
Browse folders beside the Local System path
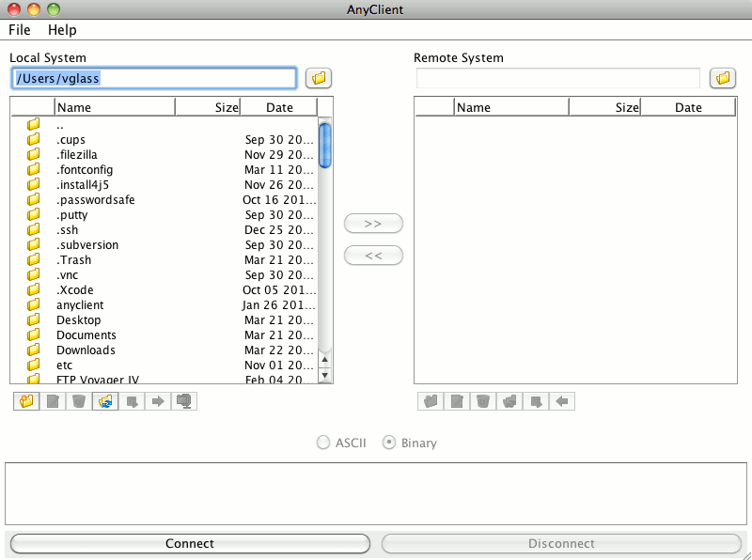pyautogui.click(x=319, y=78)
